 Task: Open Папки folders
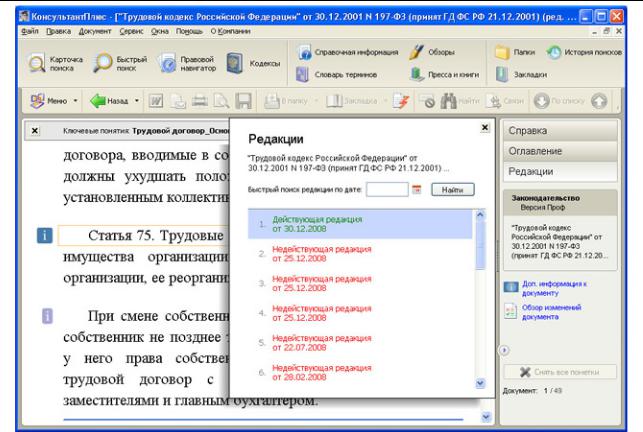click(x=515, y=52)
